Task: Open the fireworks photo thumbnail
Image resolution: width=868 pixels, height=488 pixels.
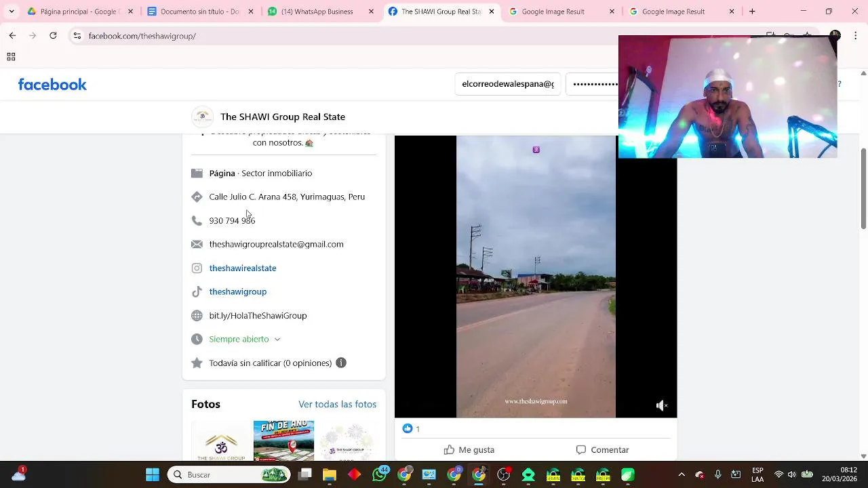Action: coord(347,441)
